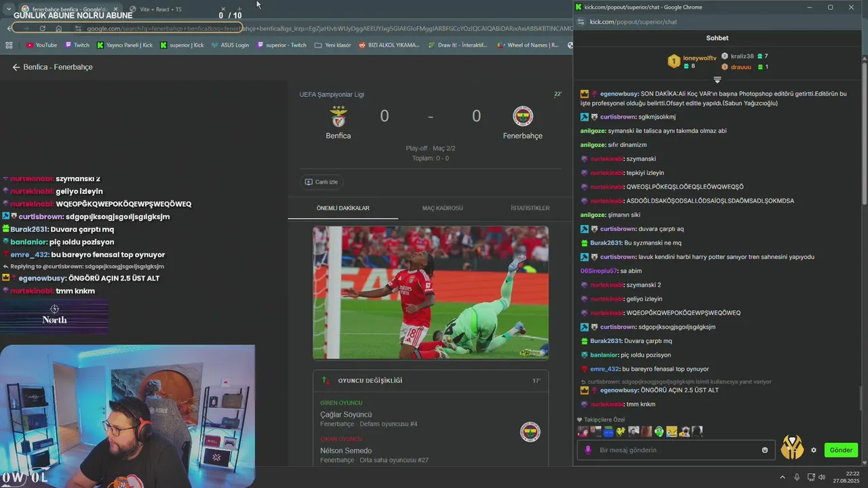Pick the yellow laughing emote

(671, 432)
